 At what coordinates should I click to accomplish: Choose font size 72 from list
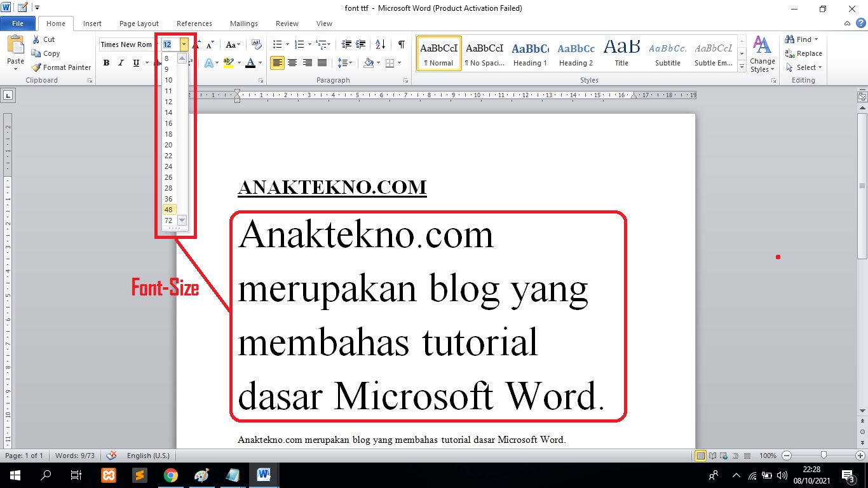(x=168, y=220)
